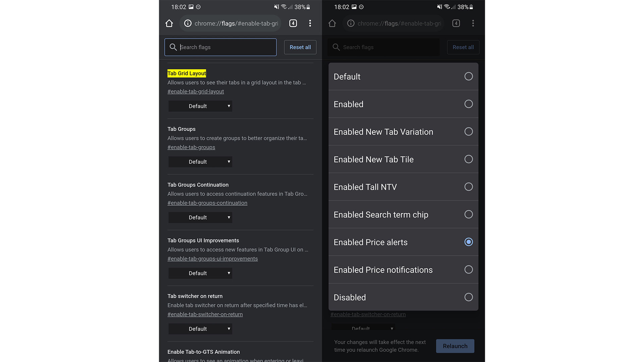Select the Disabled radio option

click(x=468, y=297)
